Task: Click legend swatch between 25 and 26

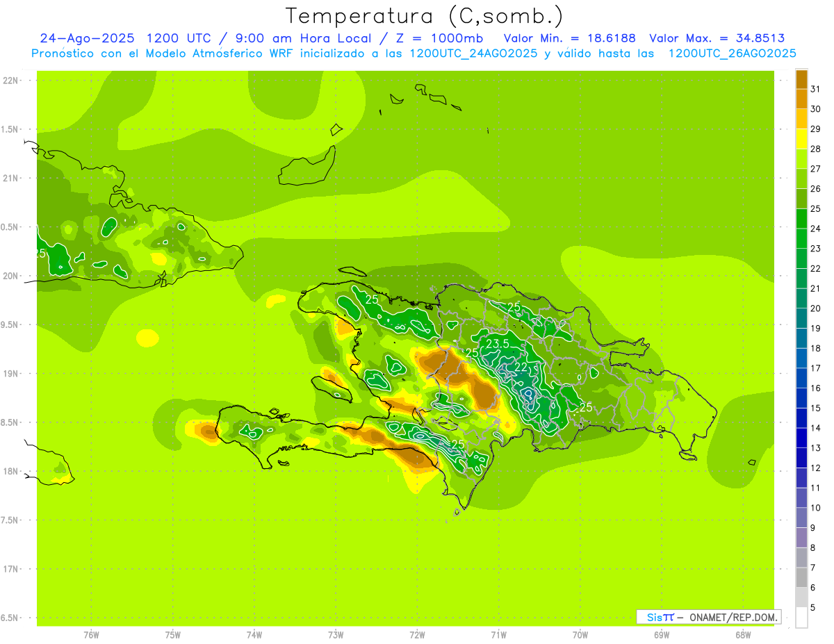Action: [801, 199]
